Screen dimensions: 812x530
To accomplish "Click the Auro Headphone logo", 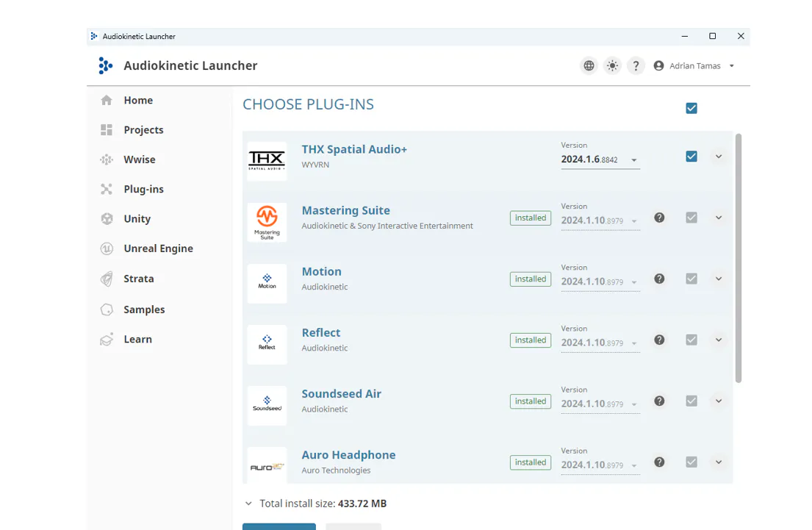I will click(267, 465).
